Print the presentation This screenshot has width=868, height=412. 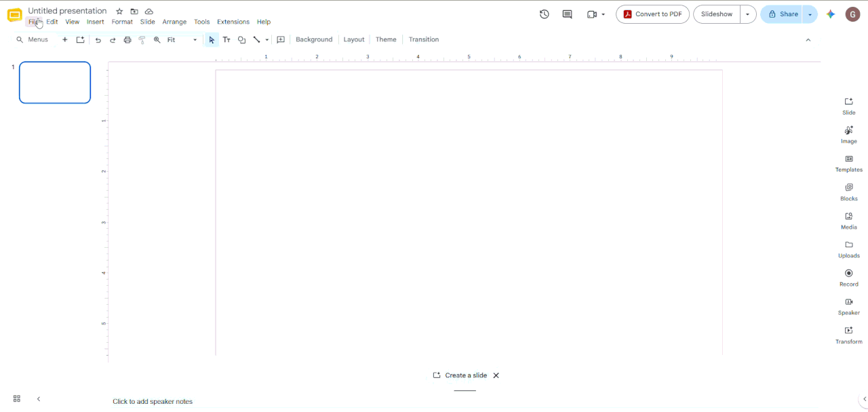pos(127,40)
